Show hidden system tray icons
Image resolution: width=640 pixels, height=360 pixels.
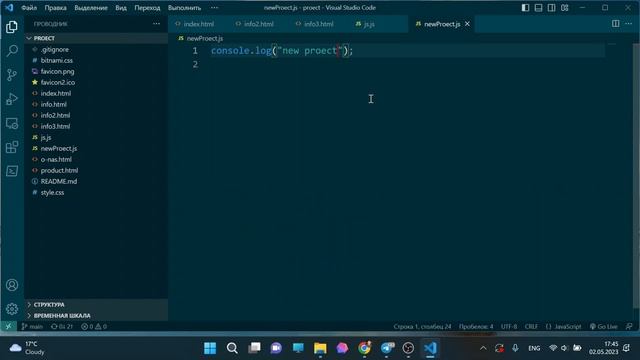pyautogui.click(x=483, y=348)
